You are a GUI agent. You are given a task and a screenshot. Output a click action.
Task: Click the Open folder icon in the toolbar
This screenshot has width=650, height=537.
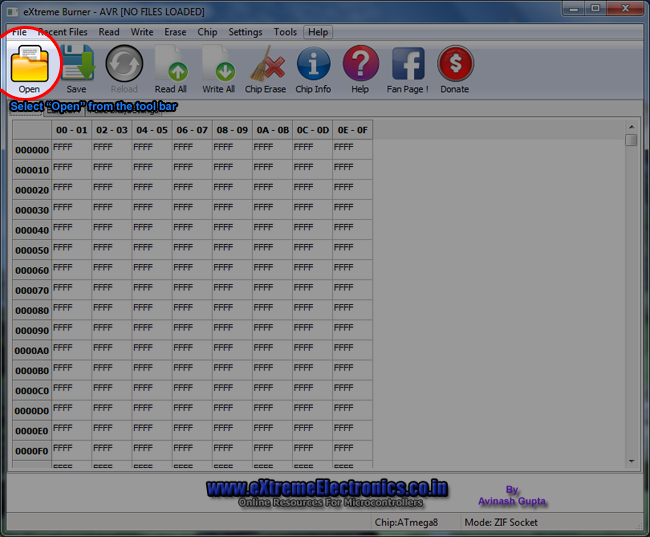[x=29, y=64]
